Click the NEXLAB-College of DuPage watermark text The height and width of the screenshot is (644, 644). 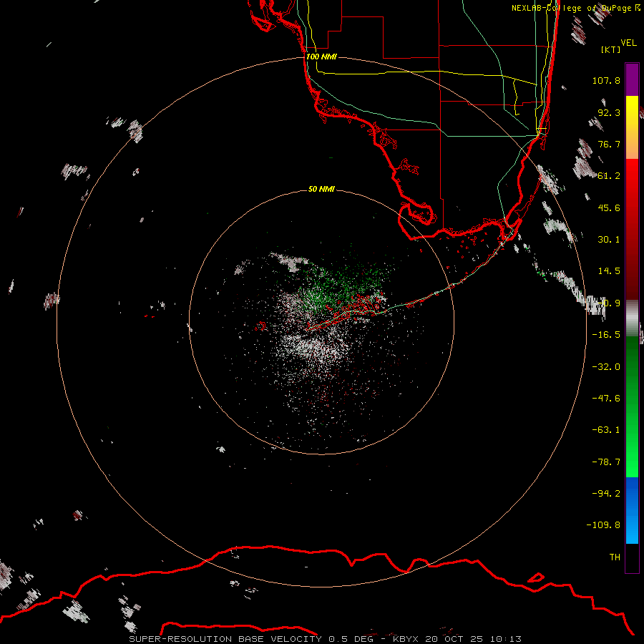tap(575, 8)
